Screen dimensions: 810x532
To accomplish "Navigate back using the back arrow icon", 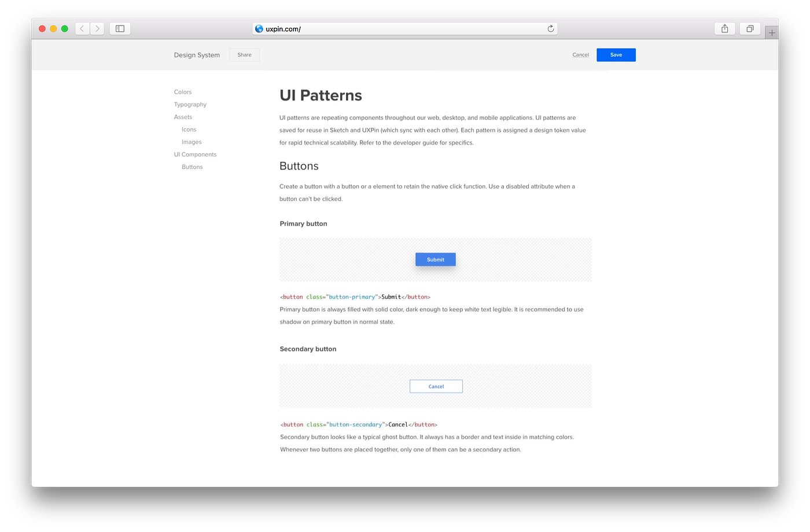I will (x=82, y=28).
